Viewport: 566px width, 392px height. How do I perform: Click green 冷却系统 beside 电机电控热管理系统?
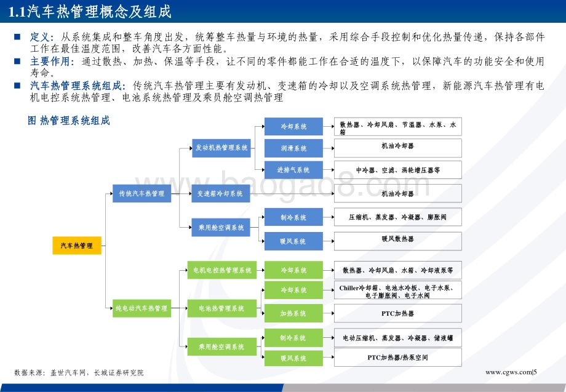point(293,270)
